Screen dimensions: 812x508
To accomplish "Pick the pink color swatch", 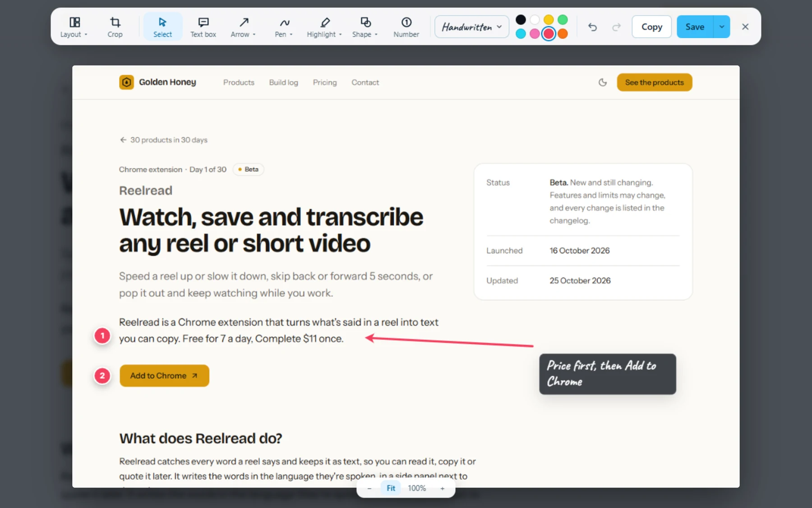I will [535, 33].
